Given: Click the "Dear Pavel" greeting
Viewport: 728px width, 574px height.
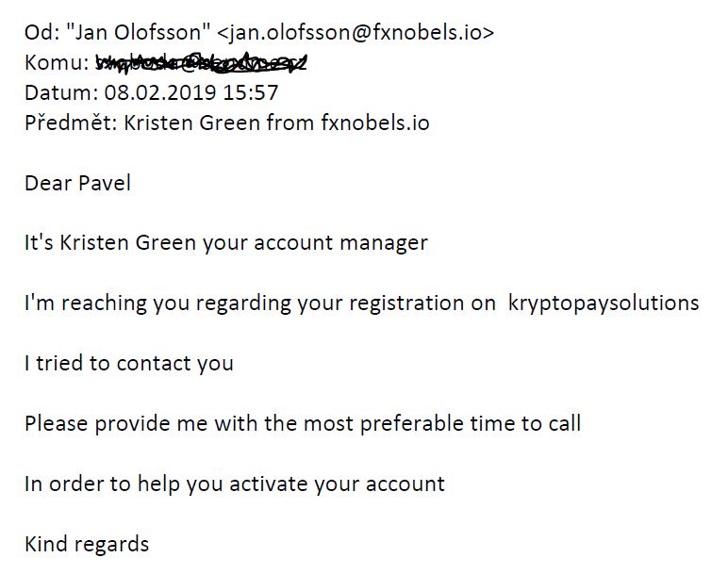Looking at the screenshot, I should pyautogui.click(x=77, y=183).
